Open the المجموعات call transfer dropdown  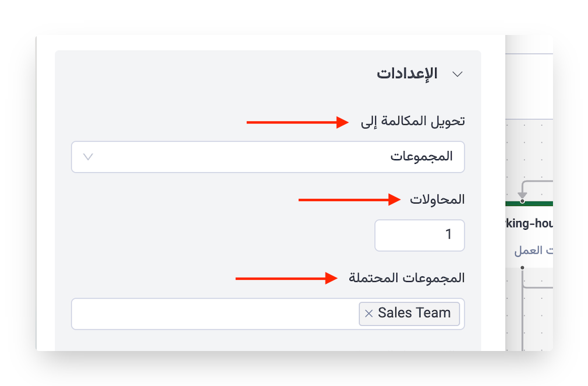click(268, 157)
